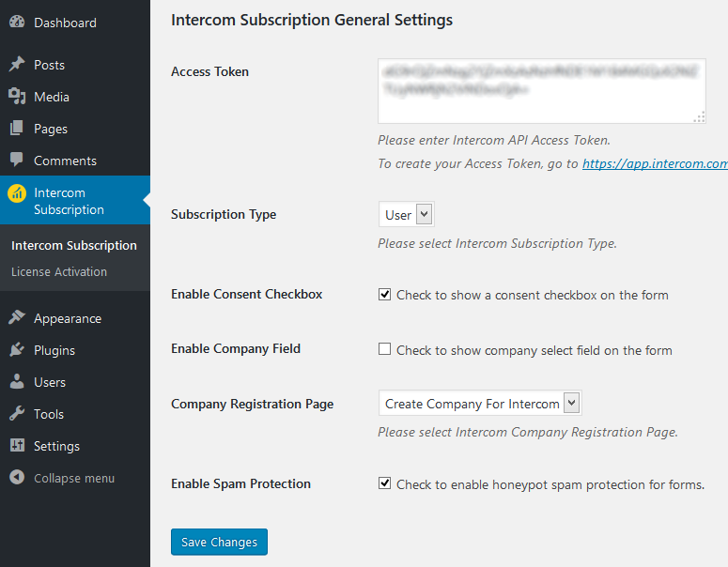The width and height of the screenshot is (728, 567).
Task: Click the Pages document icon
Action: (17, 129)
